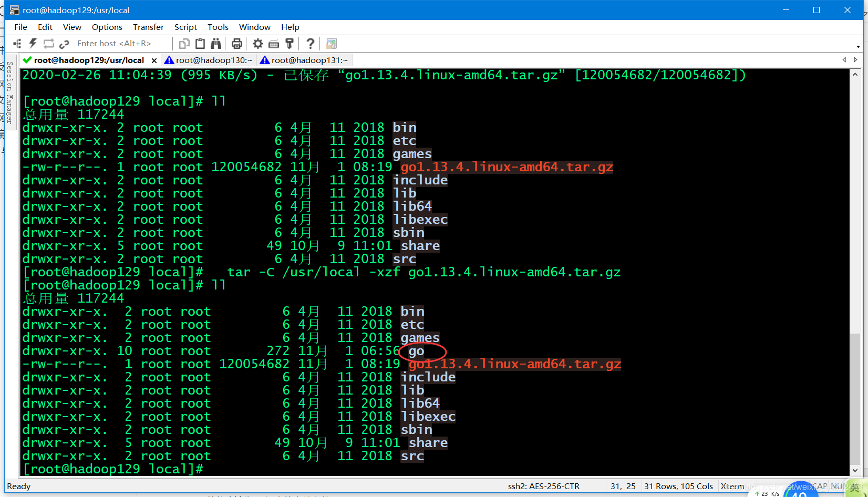Open Find with the binoculars icon
Screen dimensions: 868x497
pyautogui.click(x=216, y=44)
